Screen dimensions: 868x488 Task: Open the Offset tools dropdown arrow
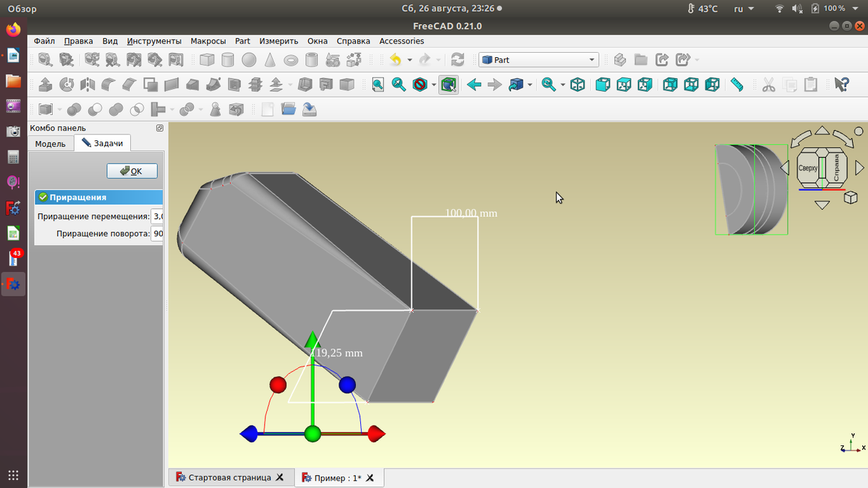coord(290,85)
